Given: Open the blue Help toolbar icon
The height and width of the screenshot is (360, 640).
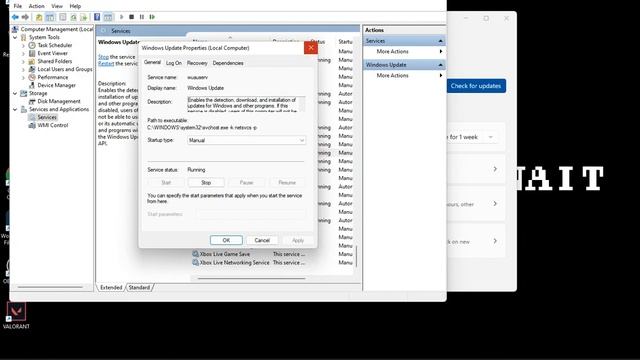Looking at the screenshot, I should 97,17.
